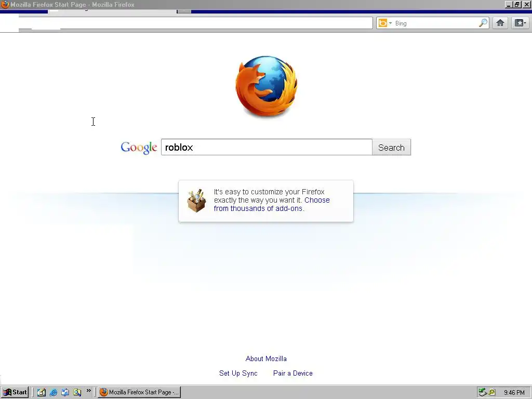Click the Home button in Firefox toolbar

(x=500, y=23)
